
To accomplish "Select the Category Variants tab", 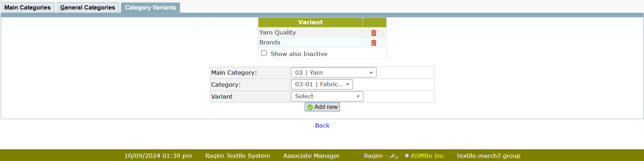I will coord(150,7).
